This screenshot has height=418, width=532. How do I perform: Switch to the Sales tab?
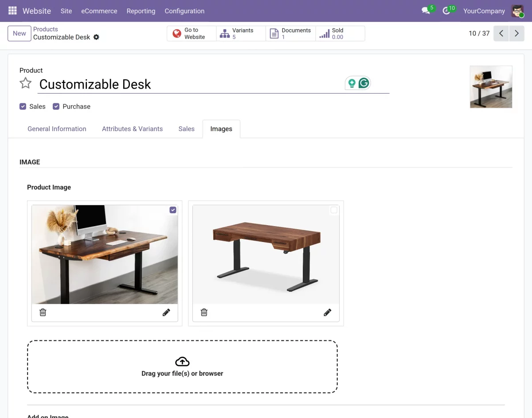point(187,129)
